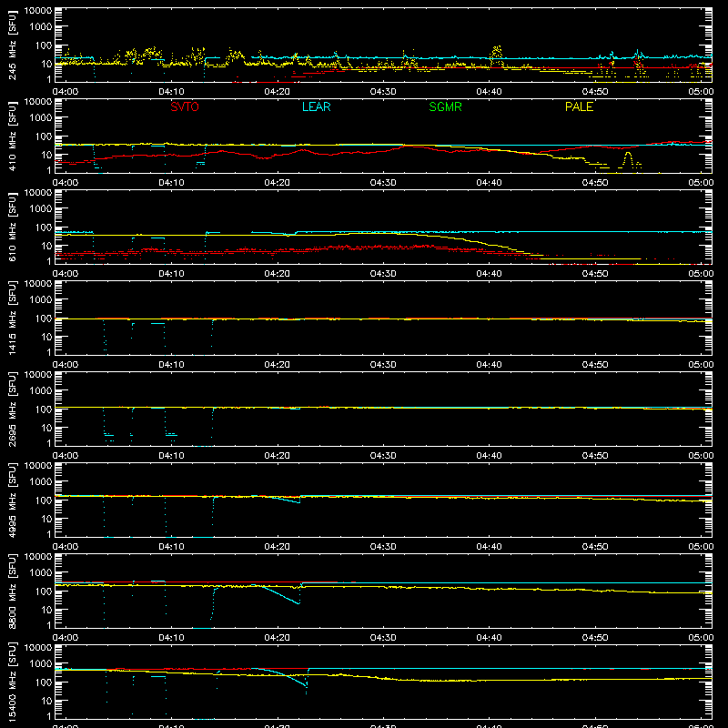The height and width of the screenshot is (728, 728).
Task: Click the 1000 y-axis label of 410 MHz panel
Action: [41, 117]
